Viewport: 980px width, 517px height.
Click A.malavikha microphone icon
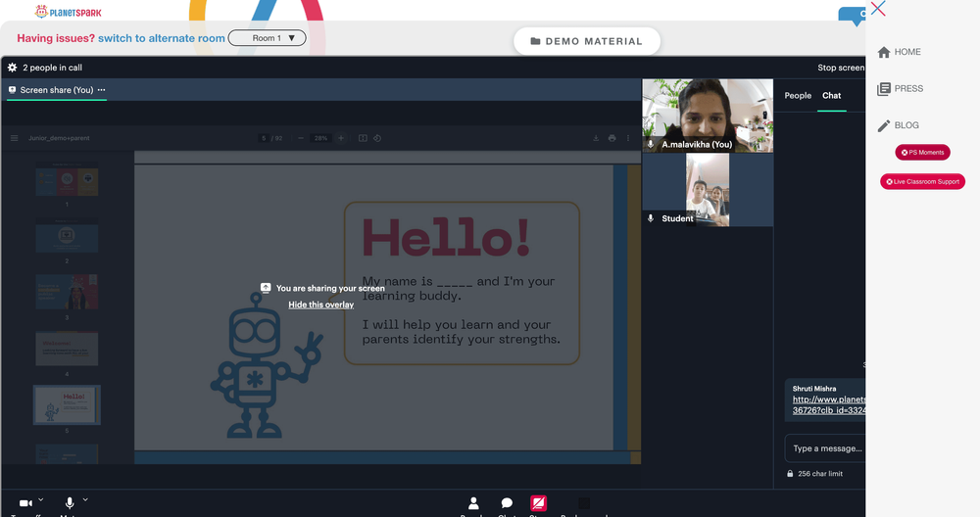tap(651, 144)
